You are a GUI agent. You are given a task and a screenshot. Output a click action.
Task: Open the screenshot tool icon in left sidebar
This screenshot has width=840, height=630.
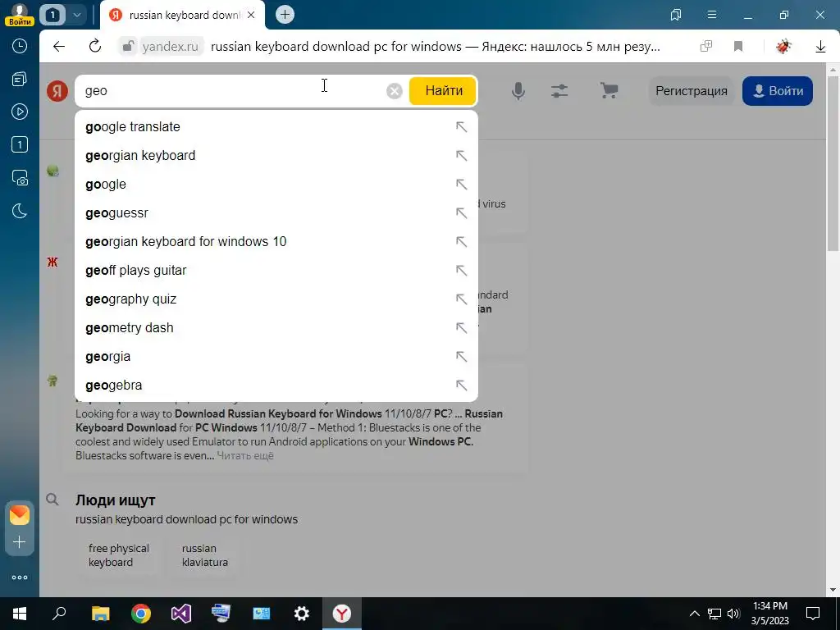[20, 178]
